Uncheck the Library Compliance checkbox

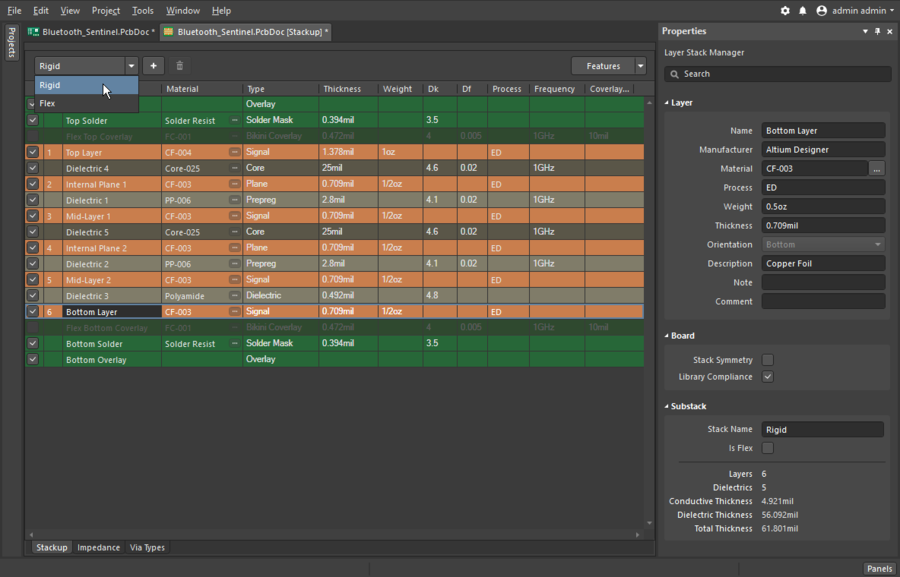pos(768,377)
